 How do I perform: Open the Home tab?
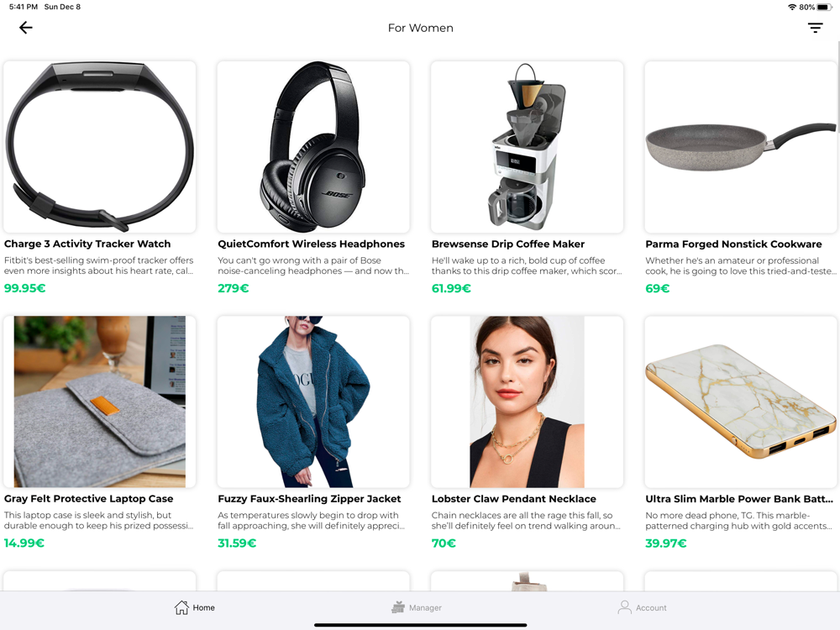tap(195, 607)
